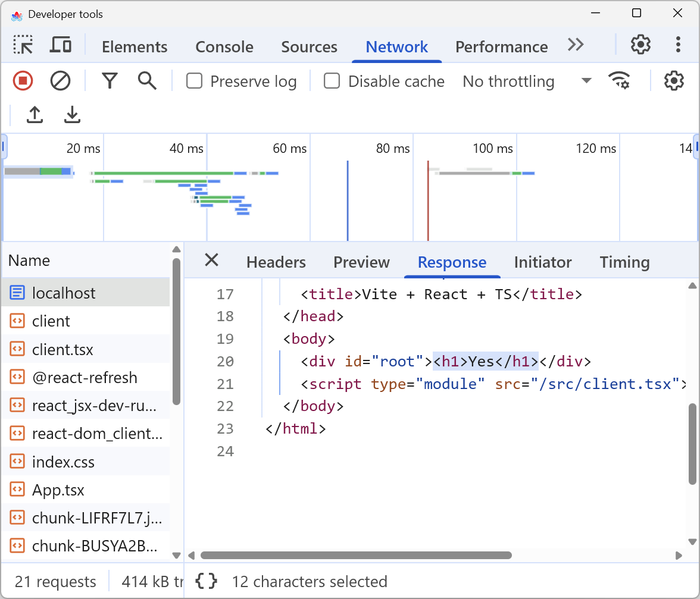Click the title tag on line 17
Image resolution: width=700 pixels, height=599 pixels.
(442, 294)
